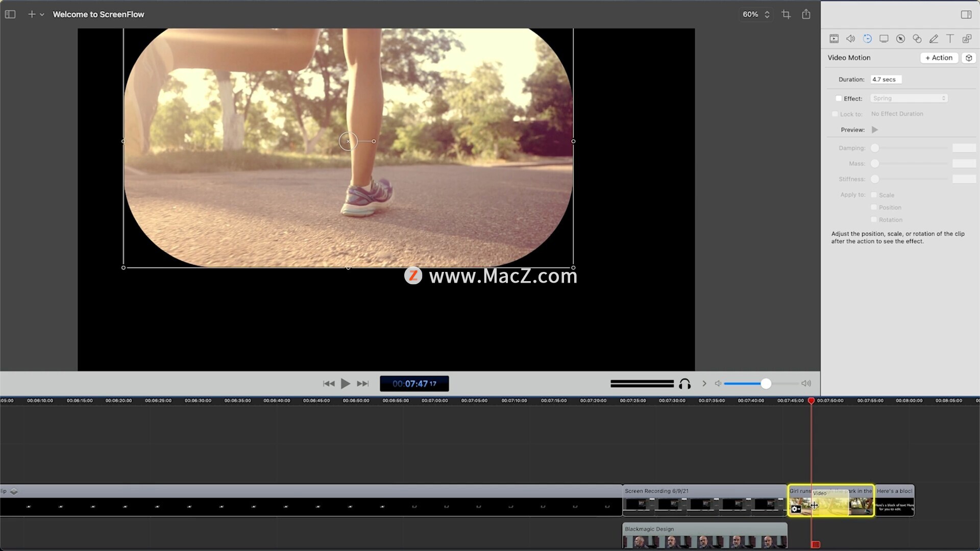The height and width of the screenshot is (551, 980).
Task: Click the right-middle resize handle on canvas
Action: (573, 141)
